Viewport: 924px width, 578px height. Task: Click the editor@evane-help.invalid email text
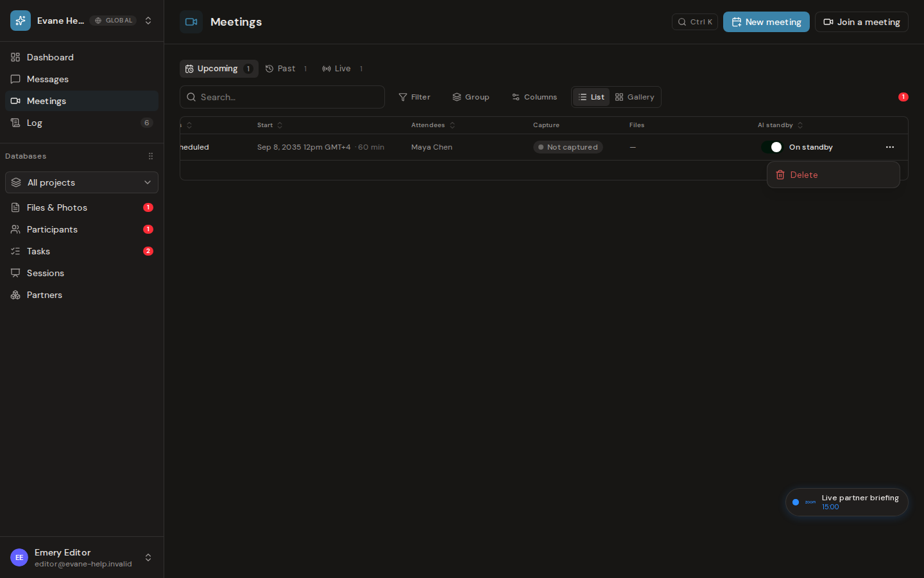83,564
